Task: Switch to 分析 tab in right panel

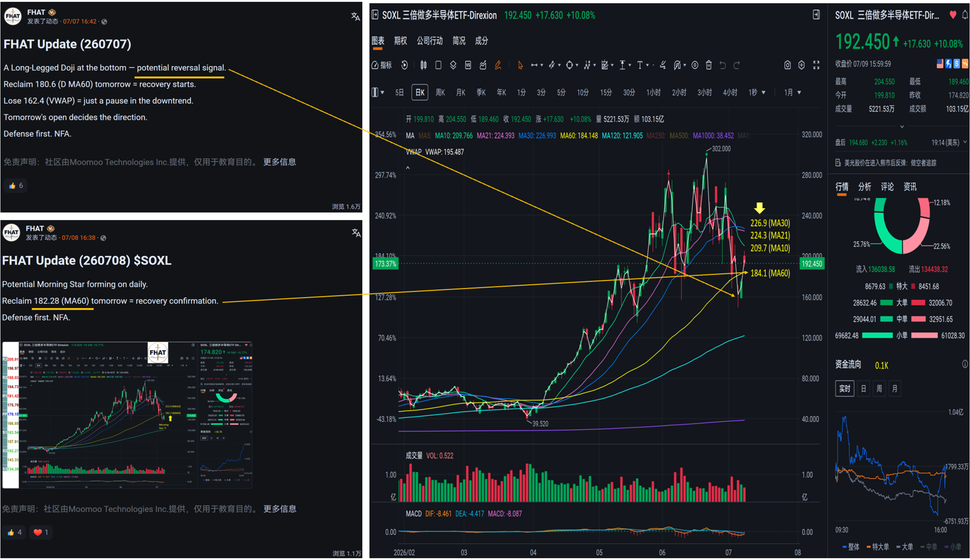Action: 864,186
